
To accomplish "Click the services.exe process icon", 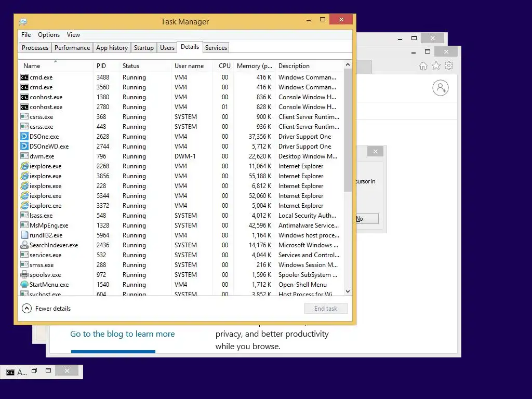I will (24, 255).
